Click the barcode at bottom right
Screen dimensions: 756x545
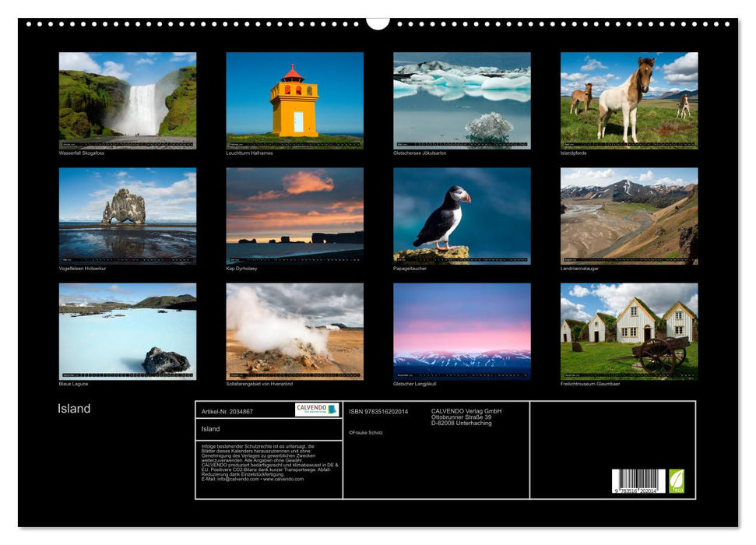(x=638, y=483)
